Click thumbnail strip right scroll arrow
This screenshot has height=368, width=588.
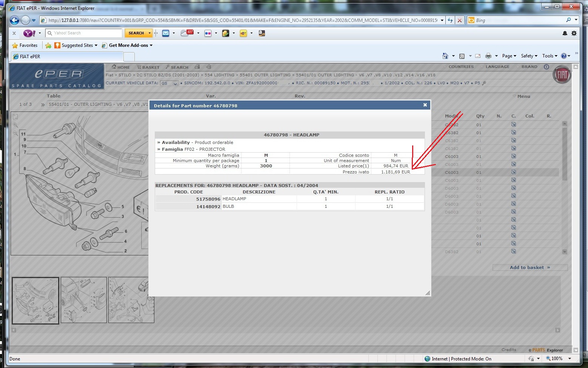click(557, 330)
